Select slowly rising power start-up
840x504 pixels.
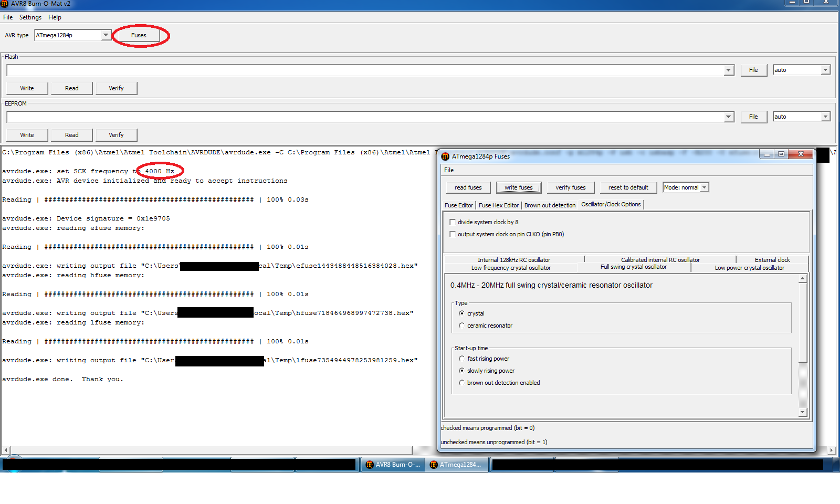(x=462, y=371)
